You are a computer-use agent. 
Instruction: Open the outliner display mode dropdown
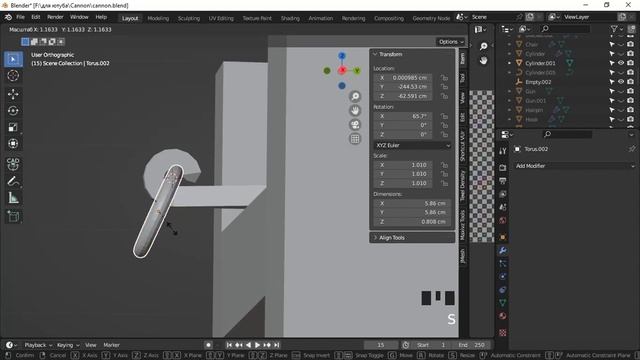tap(524, 29)
